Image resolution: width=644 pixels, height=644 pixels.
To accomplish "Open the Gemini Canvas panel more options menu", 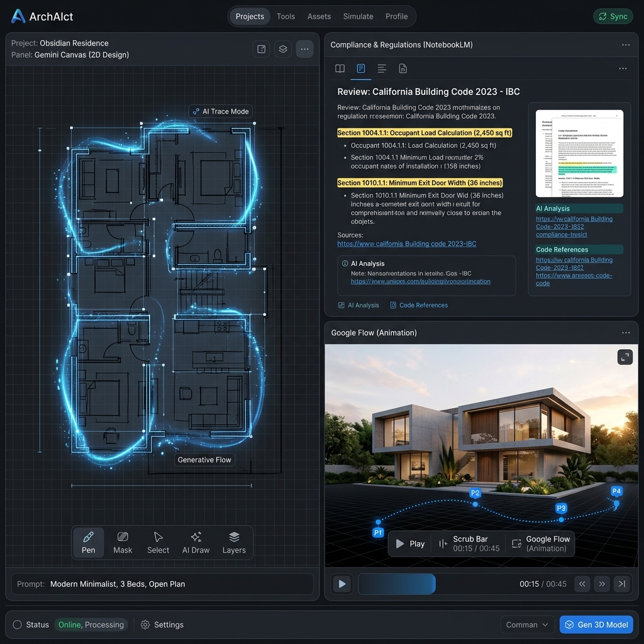I will coord(304,49).
